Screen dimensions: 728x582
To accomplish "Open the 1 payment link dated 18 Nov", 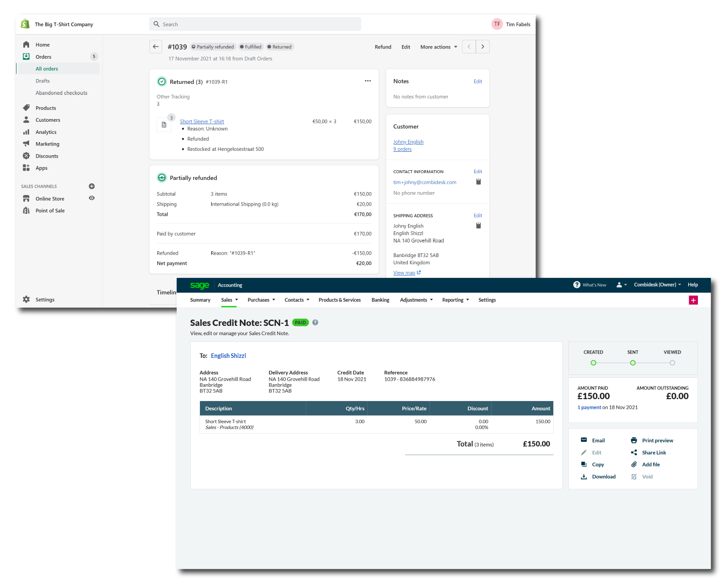I will pyautogui.click(x=589, y=407).
